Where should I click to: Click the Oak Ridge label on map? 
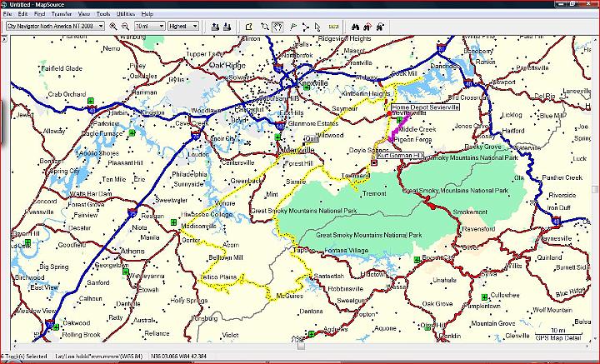tap(227, 65)
